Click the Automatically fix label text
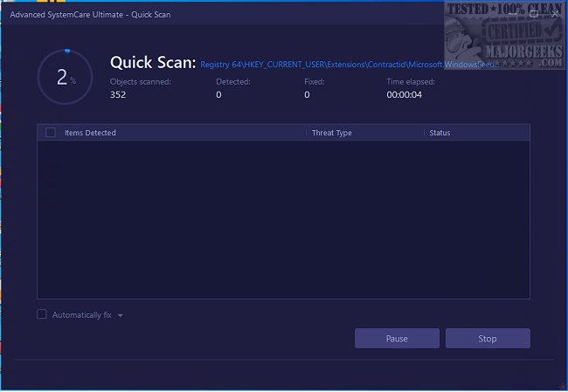Screen dimensions: 568x392 (82, 315)
